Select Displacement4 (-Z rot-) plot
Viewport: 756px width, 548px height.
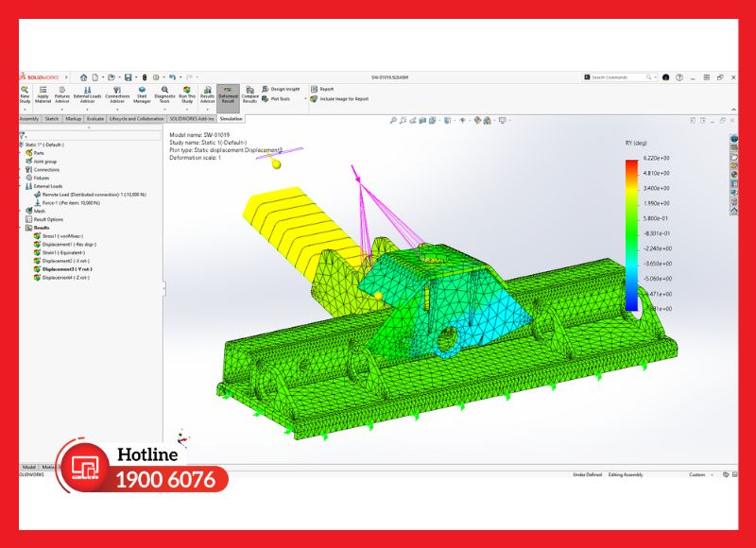[x=61, y=278]
